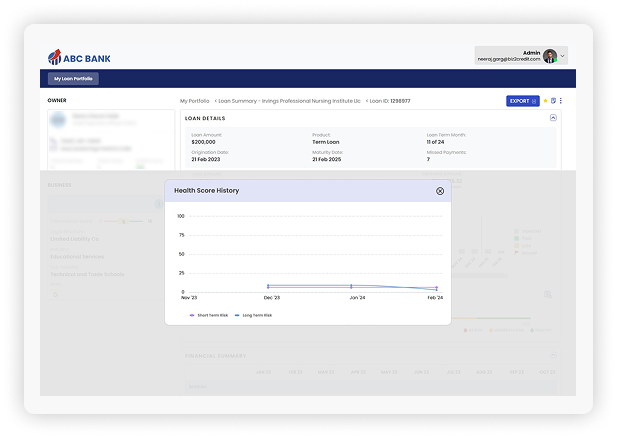This screenshot has height=438, width=617.
Task: Click the Loan ID 1298977 text
Action: tap(390, 101)
